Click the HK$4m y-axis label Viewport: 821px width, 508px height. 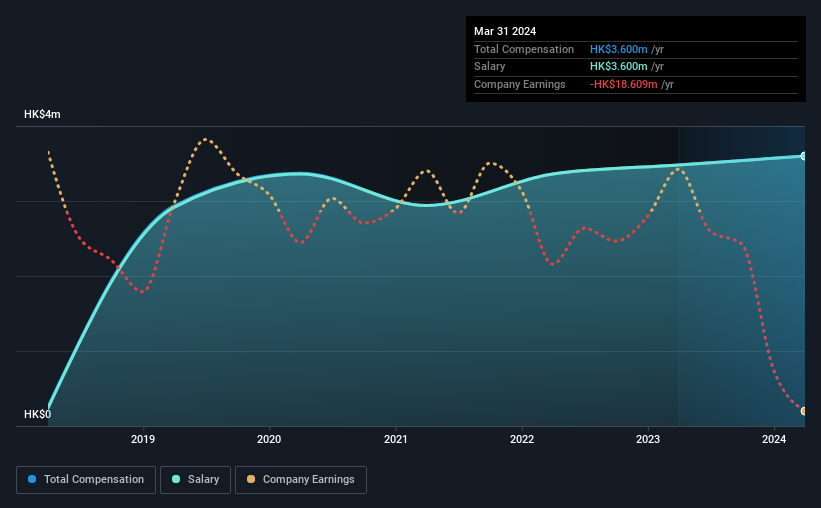pyautogui.click(x=42, y=114)
